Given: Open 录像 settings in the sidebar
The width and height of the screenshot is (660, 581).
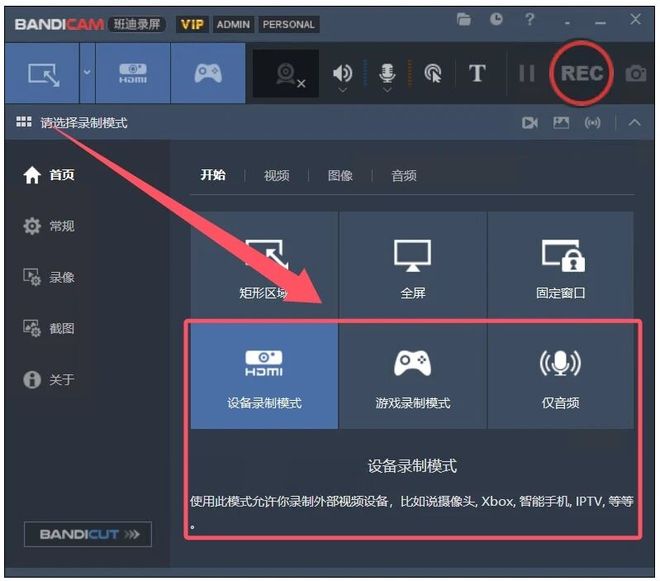Looking at the screenshot, I should coord(49,277).
